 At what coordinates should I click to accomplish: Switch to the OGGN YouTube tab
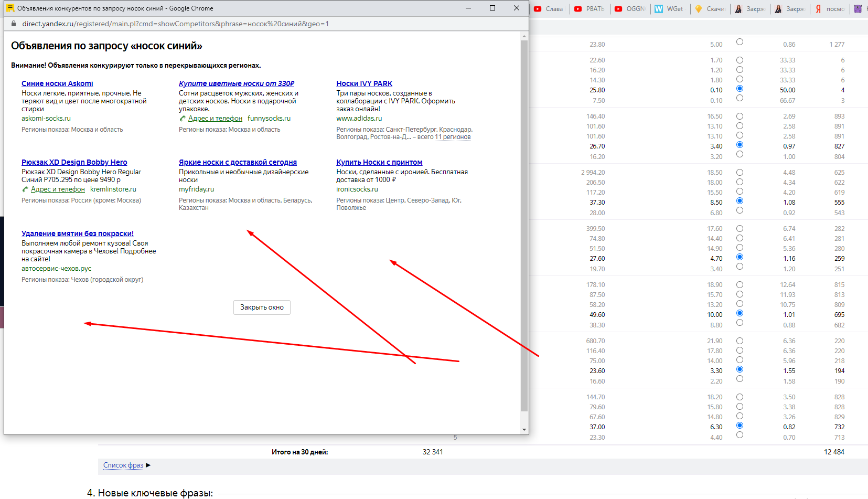[630, 9]
